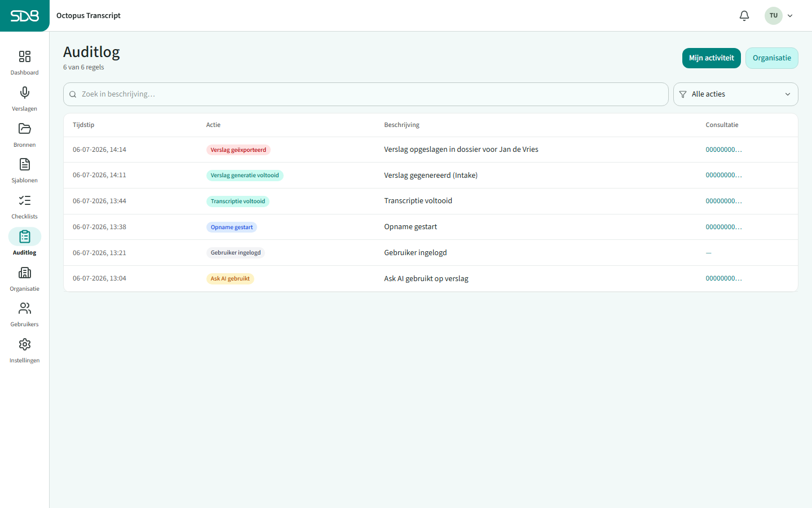
Task: Open the Gebruikers people icon
Action: coord(25,308)
